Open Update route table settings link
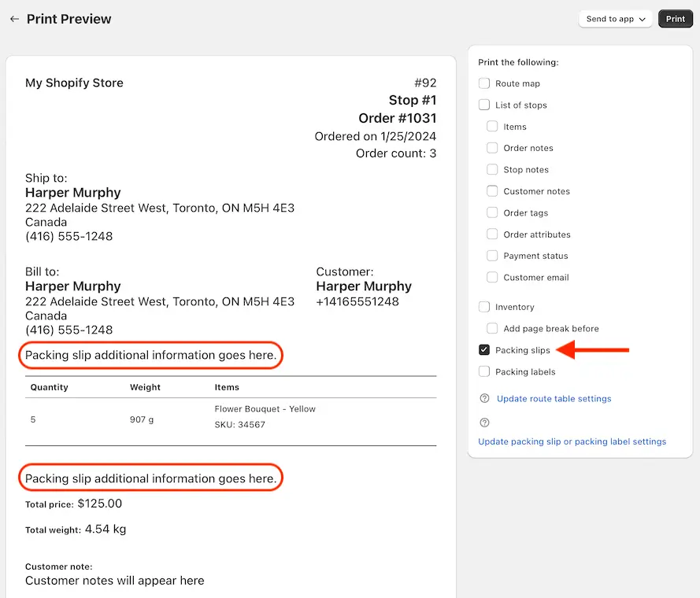This screenshot has width=700, height=598. 554,398
